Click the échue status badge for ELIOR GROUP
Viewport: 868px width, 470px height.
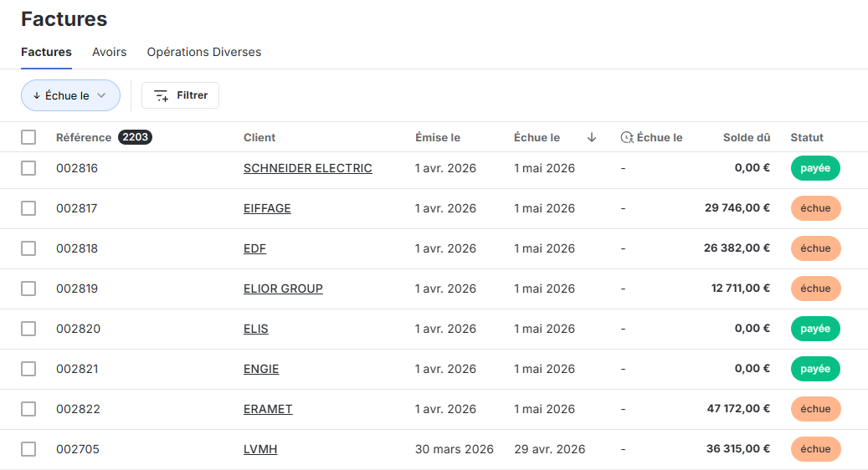click(x=815, y=289)
